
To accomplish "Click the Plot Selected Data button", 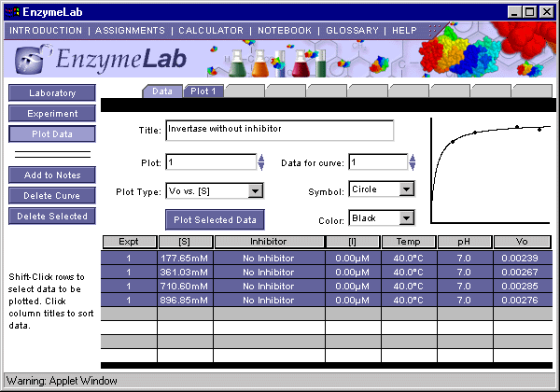I will click(216, 219).
